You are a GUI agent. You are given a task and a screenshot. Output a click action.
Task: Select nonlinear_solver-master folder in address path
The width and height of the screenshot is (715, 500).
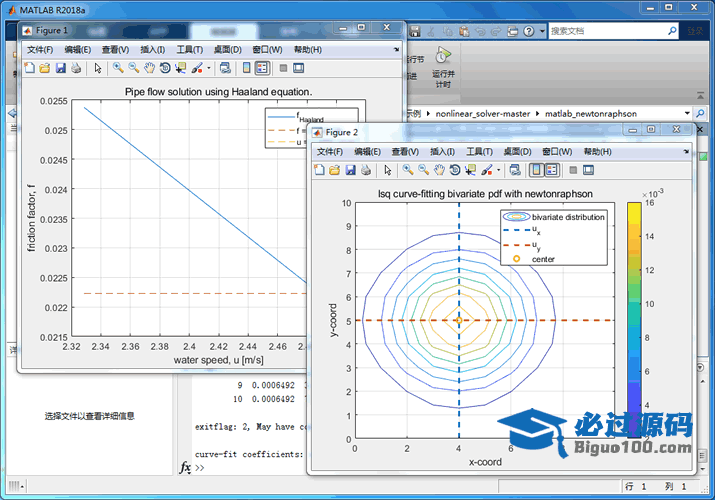tap(482, 113)
